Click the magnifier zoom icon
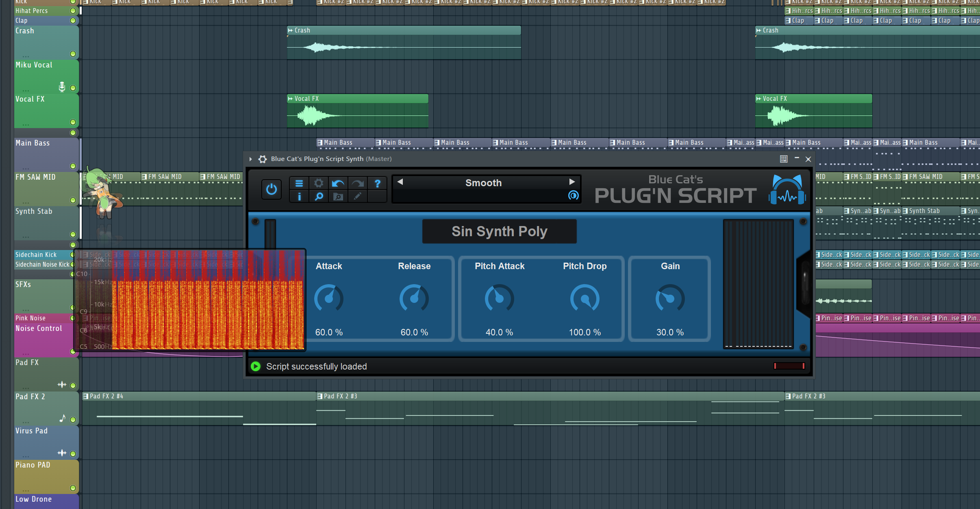The height and width of the screenshot is (509, 980). tap(319, 197)
